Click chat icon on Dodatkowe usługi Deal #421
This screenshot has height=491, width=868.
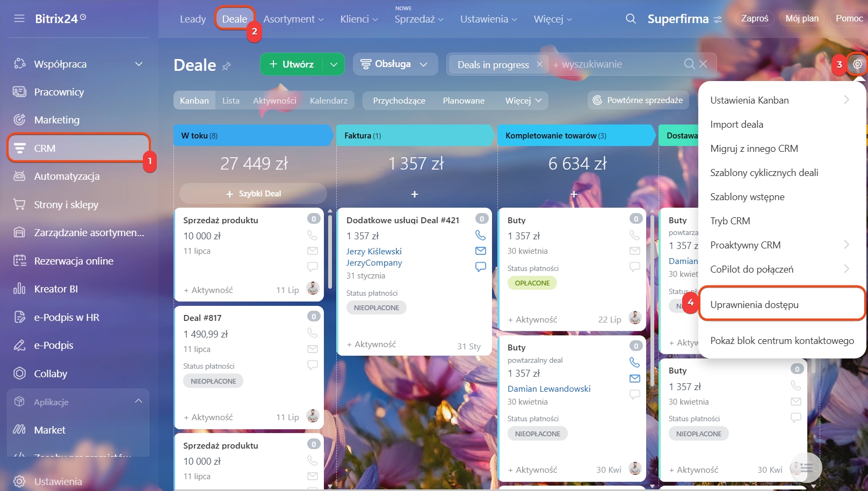point(480,267)
